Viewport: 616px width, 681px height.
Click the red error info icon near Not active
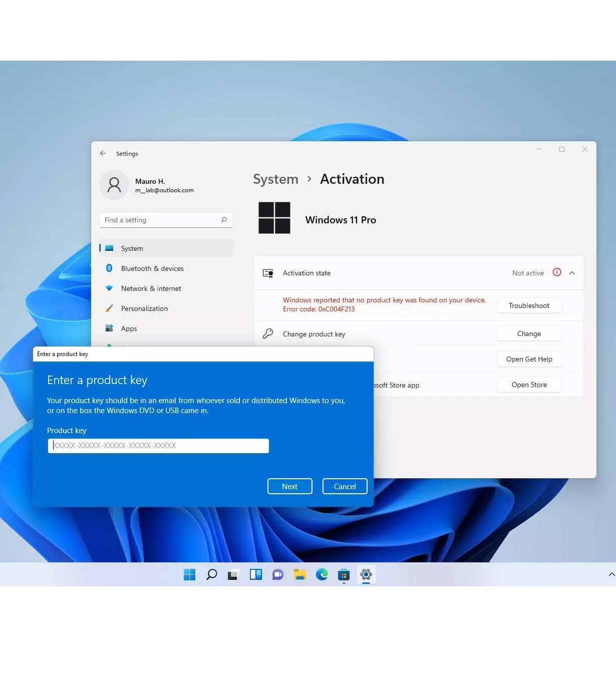tap(557, 272)
